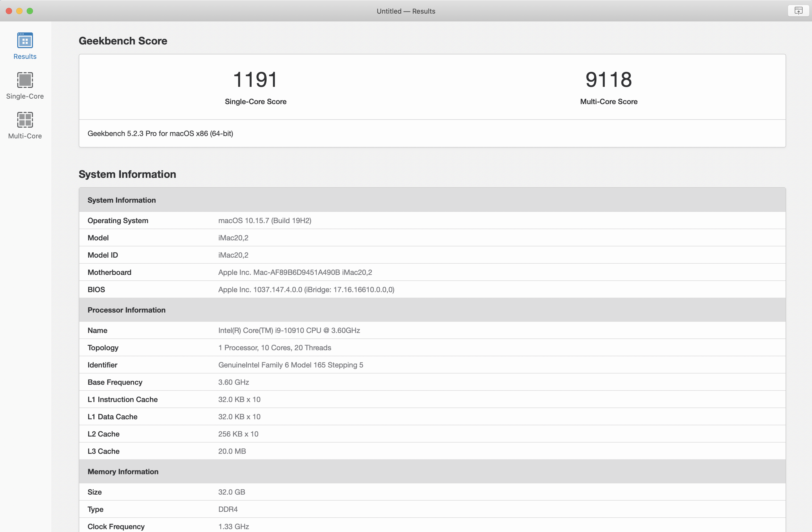Click the 3.60 GHz base frequency value
Viewport: 812px width, 532px height.
[234, 382]
